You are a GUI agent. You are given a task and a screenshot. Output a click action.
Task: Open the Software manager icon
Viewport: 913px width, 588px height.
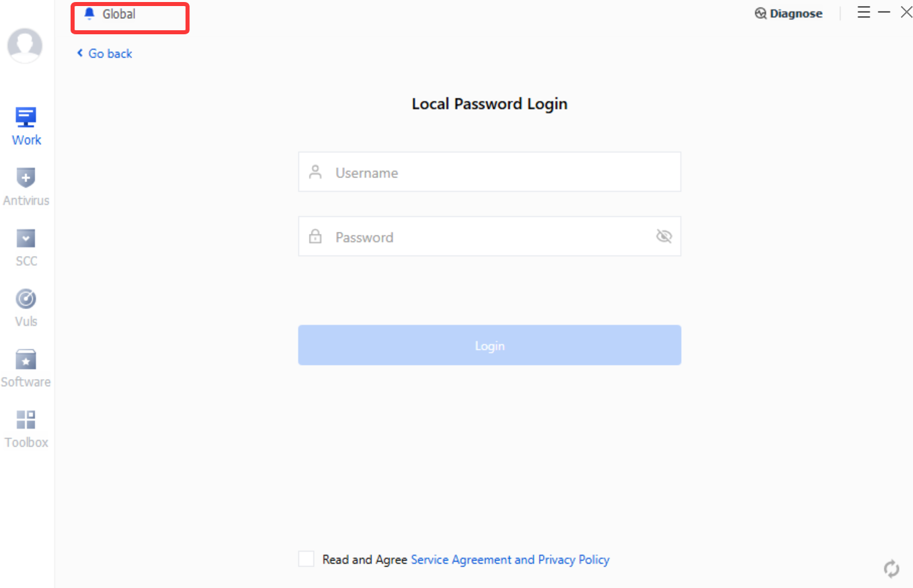click(26, 368)
